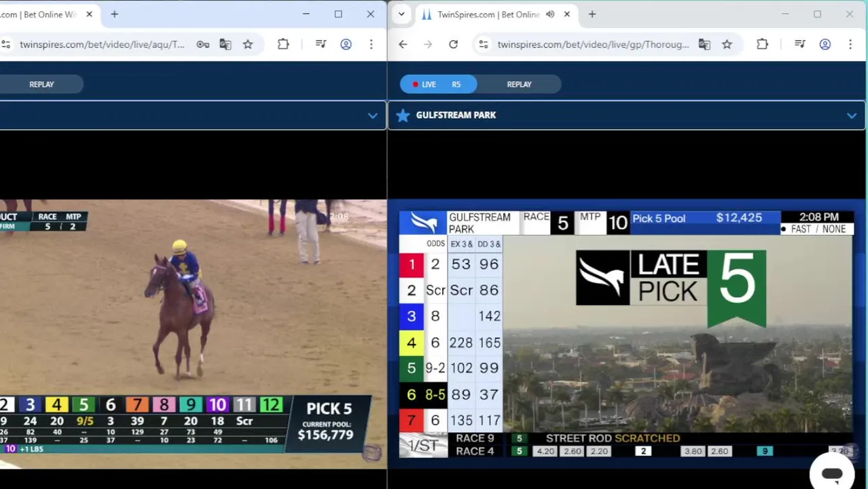
Task: Reload the Gulfstream Park page
Action: 453,45
